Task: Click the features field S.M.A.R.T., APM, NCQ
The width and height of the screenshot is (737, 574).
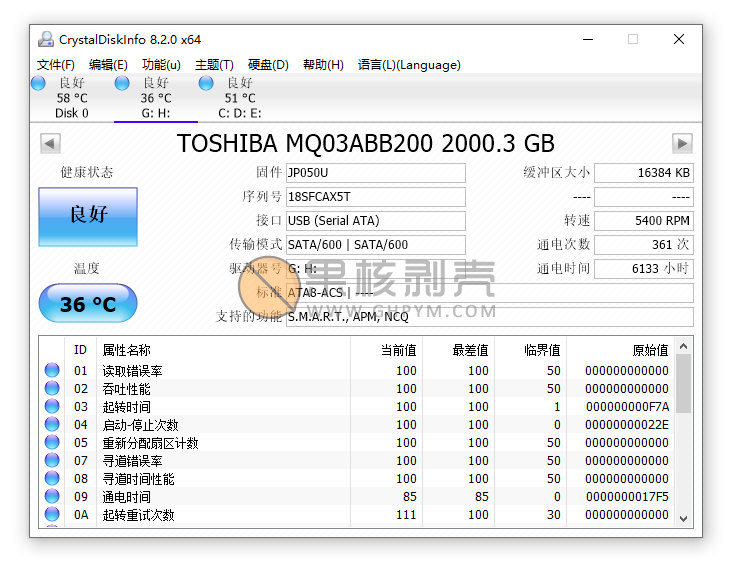Action: (490, 316)
